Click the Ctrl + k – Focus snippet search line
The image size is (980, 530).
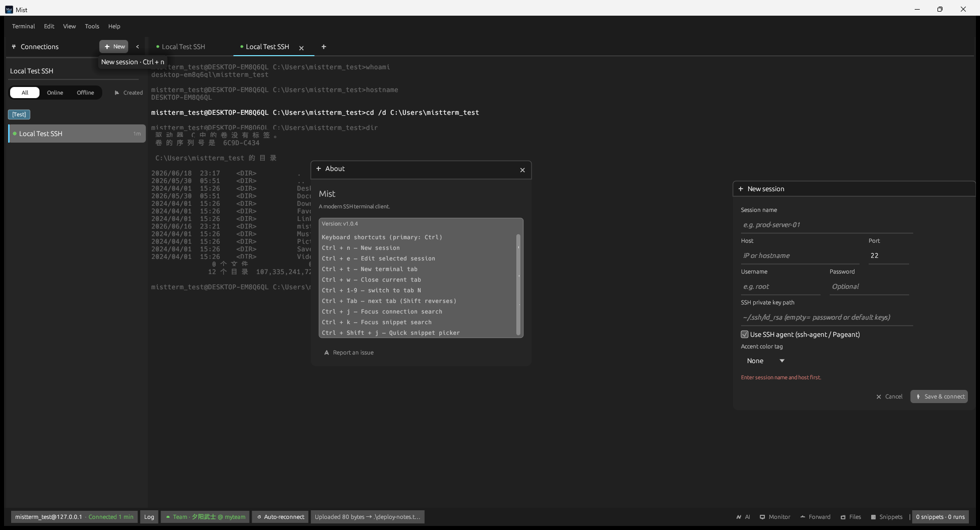tap(377, 322)
